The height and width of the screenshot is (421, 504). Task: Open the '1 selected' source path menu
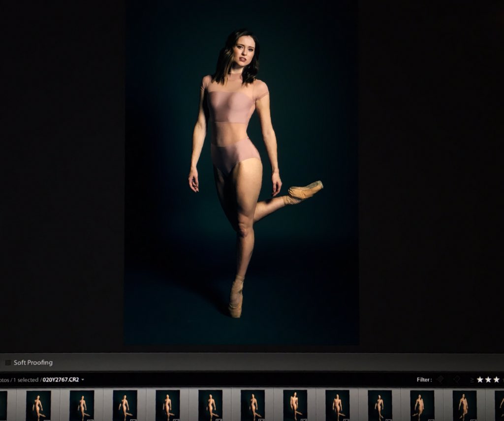click(x=20, y=380)
